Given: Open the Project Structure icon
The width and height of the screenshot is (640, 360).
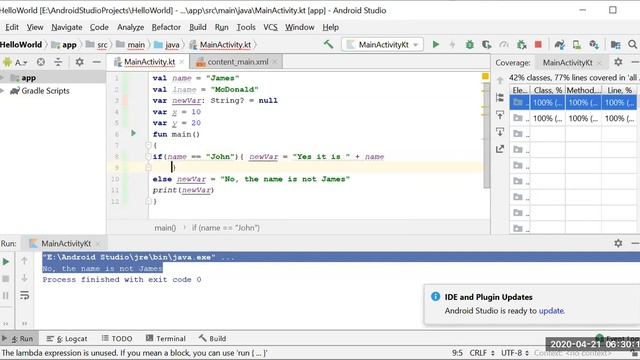Looking at the screenshot, I should (x=615, y=44).
